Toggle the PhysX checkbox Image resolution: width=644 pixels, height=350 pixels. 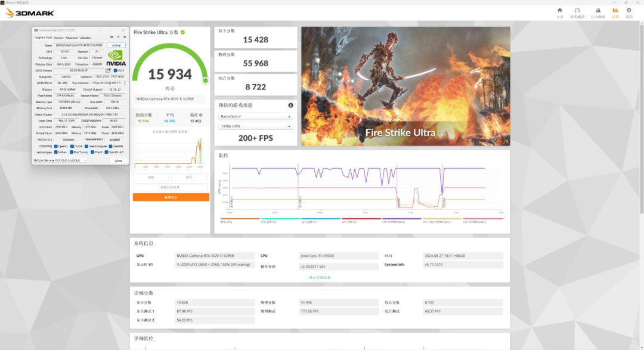coord(92,152)
